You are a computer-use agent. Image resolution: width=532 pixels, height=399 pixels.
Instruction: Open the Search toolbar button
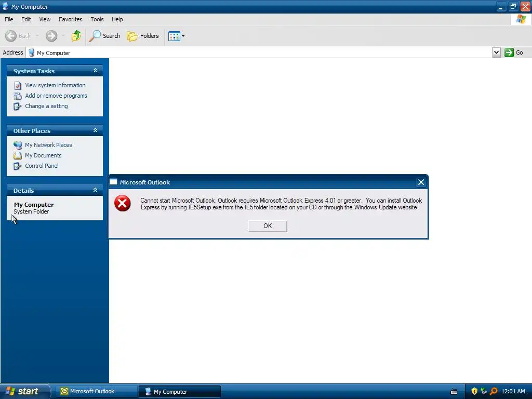pos(104,36)
